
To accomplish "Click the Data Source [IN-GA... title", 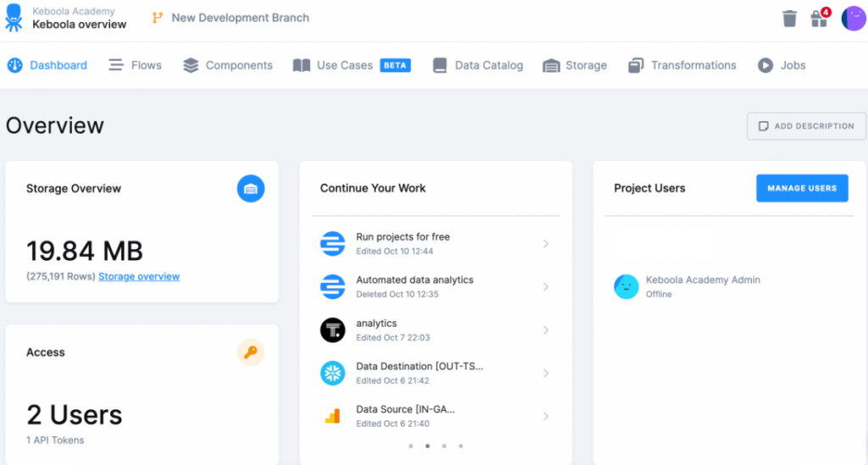I will [x=405, y=409].
